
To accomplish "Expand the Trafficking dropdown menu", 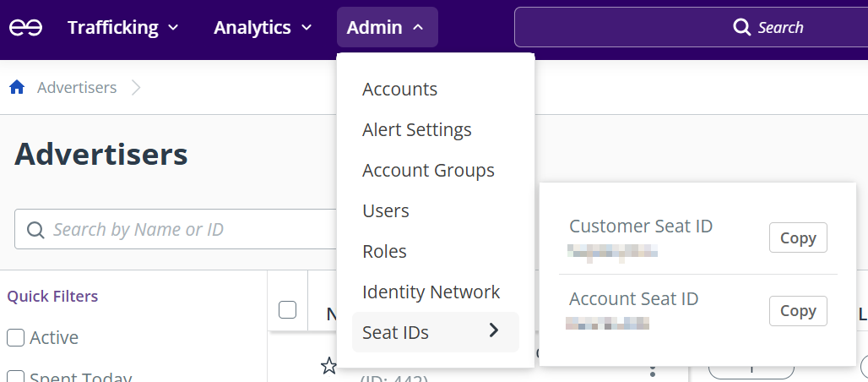I will [x=123, y=28].
